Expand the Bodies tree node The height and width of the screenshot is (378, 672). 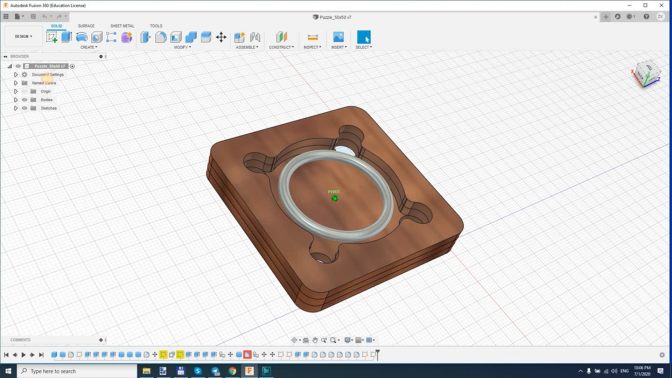coord(15,99)
